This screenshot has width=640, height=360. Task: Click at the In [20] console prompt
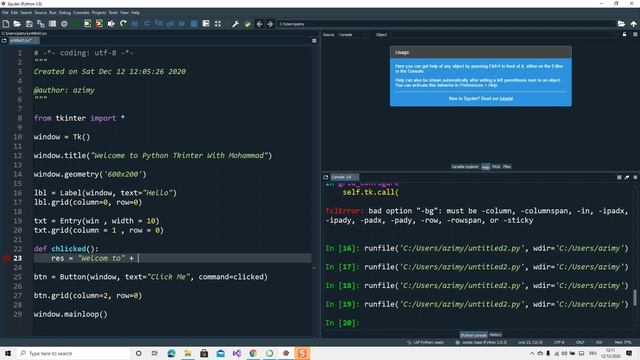click(x=342, y=323)
